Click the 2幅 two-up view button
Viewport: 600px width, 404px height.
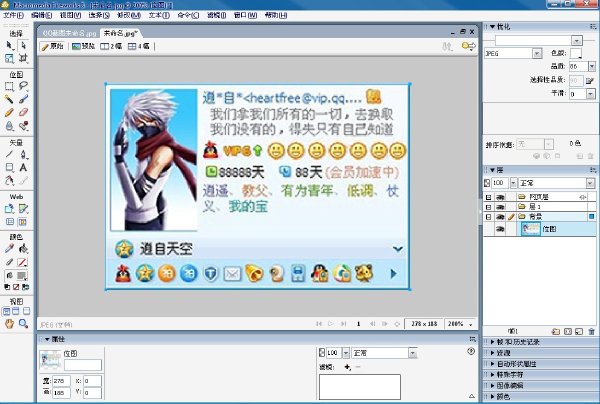(111, 46)
